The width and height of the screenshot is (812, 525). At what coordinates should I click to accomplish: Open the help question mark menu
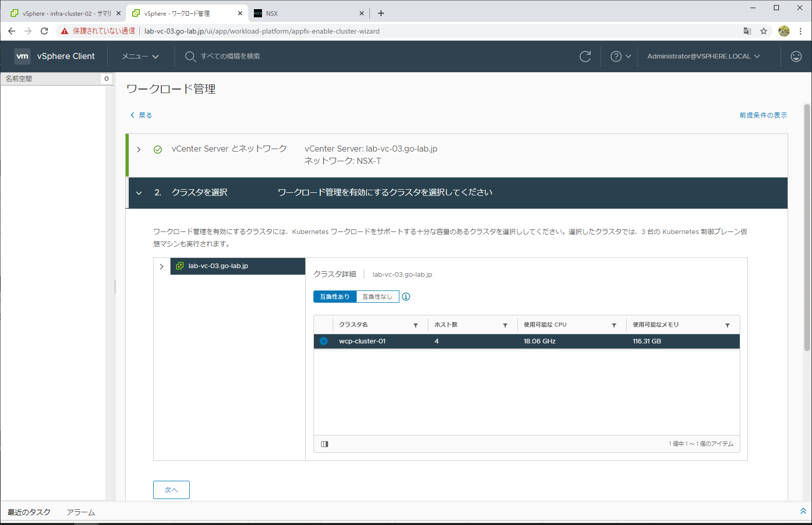click(616, 56)
